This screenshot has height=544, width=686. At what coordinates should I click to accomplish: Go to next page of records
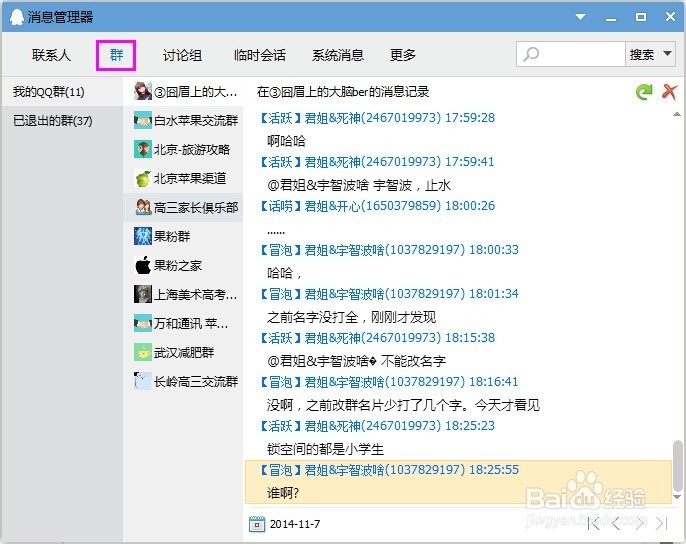coord(640,523)
